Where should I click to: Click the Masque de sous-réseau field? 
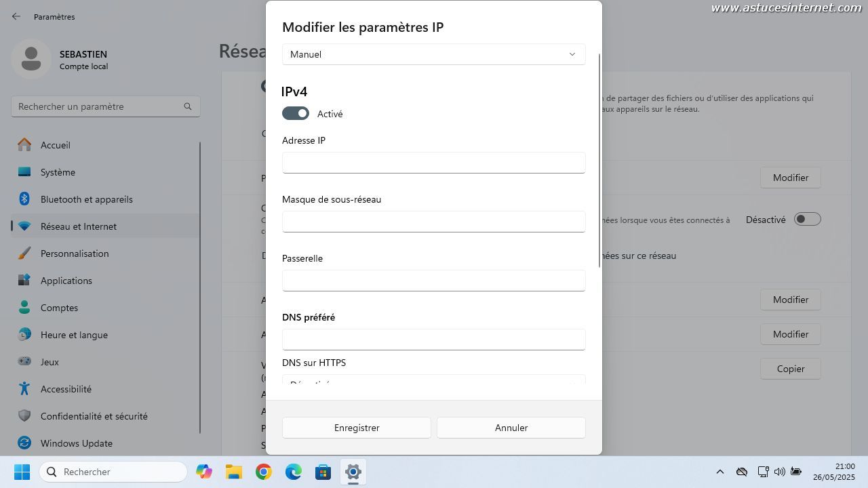click(433, 222)
